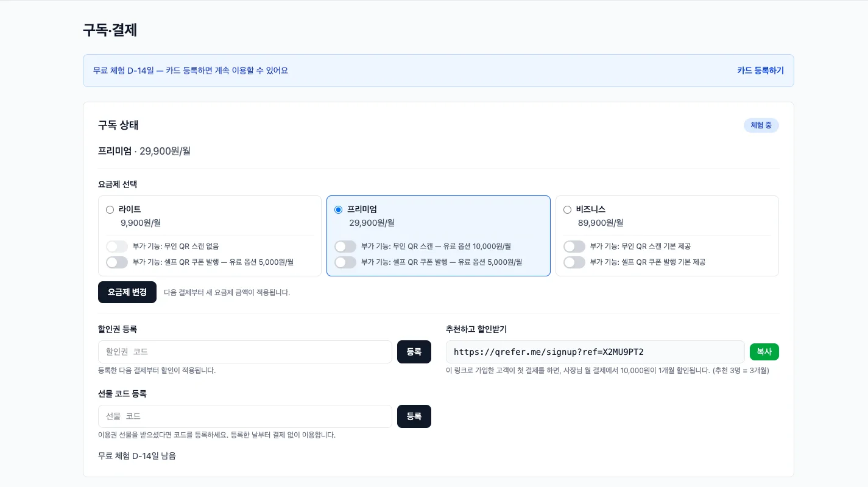Click the 무료 체험 D-14일 남음 text

[x=137, y=455]
